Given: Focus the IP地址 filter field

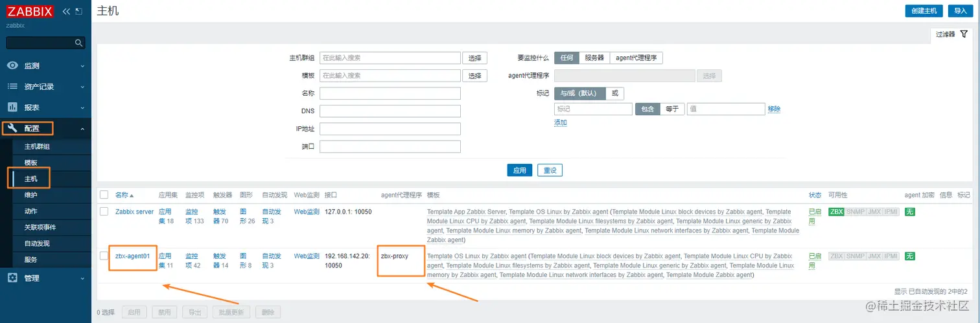Looking at the screenshot, I should 390,129.
